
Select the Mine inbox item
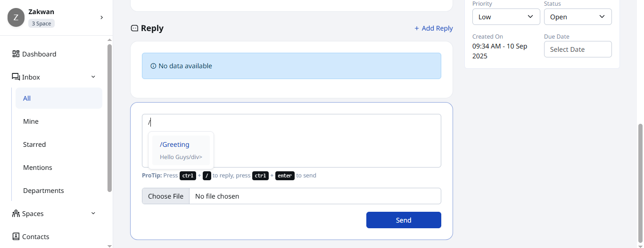pyautogui.click(x=31, y=121)
